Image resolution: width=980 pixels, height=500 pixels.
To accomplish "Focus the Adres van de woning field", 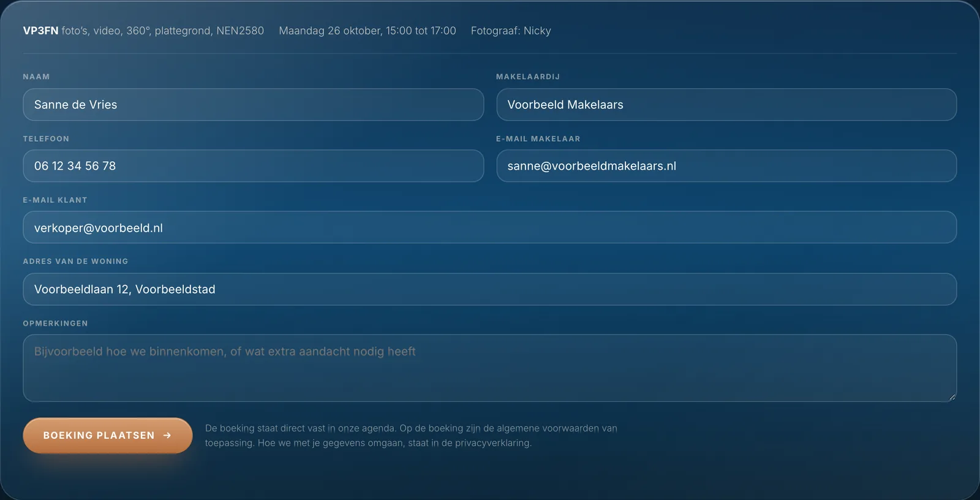I will pyautogui.click(x=490, y=289).
